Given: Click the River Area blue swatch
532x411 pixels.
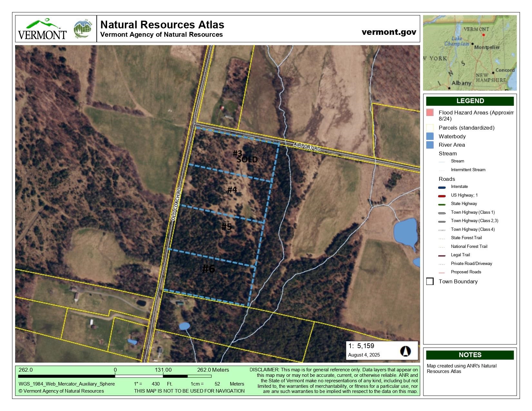Looking at the screenshot, I should [x=430, y=145].
